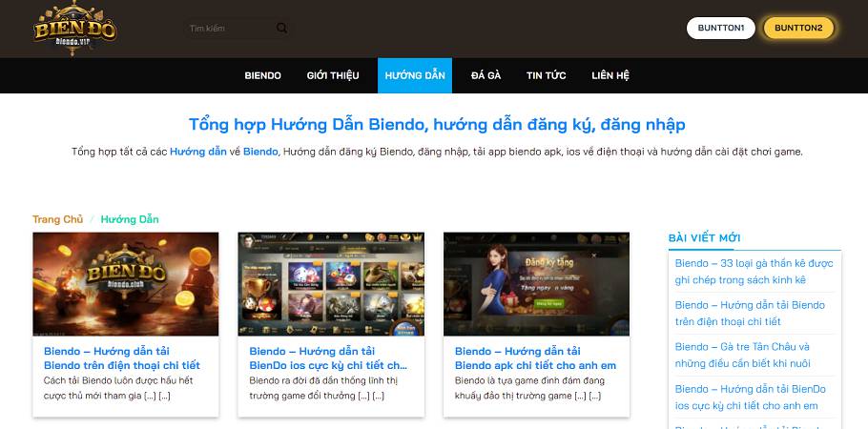Click excerpt 'Biendo ra đời đã dẫn thống lĩnh'

tap(323, 388)
